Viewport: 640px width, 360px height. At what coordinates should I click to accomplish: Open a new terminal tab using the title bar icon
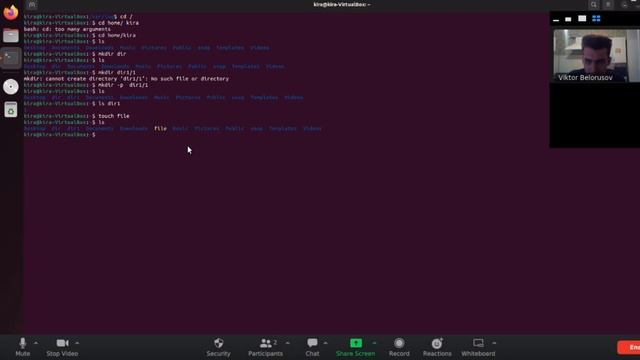tap(32, 5)
